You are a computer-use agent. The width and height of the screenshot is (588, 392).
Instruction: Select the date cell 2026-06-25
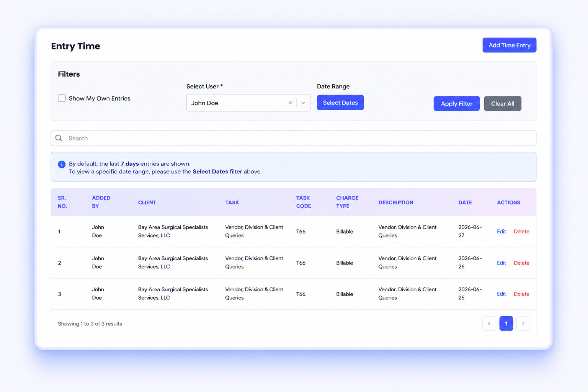tap(470, 294)
